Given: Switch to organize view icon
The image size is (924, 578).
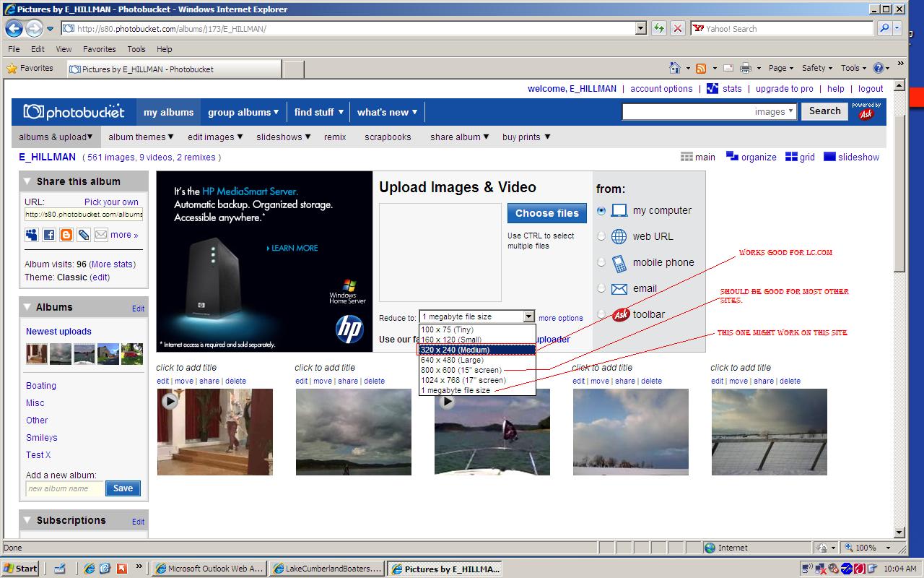Looking at the screenshot, I should (x=732, y=157).
